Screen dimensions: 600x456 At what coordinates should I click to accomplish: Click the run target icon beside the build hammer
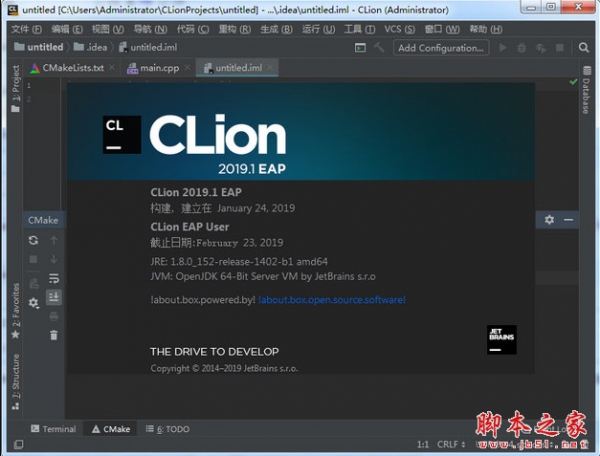click(x=360, y=48)
